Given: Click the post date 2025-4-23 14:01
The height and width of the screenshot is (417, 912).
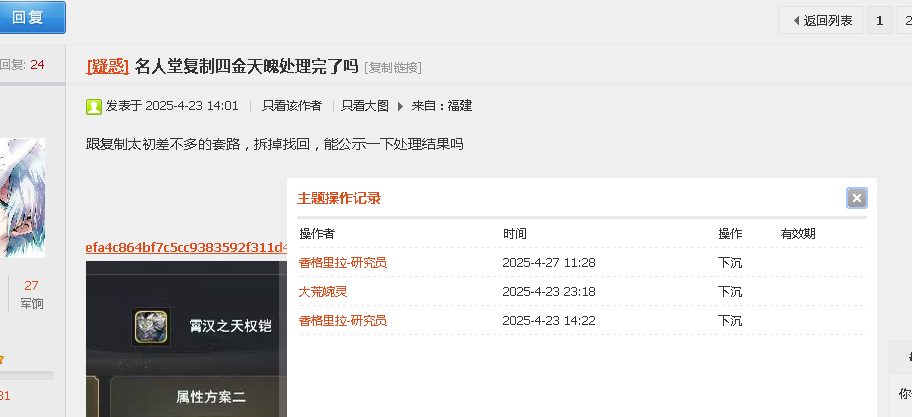Looking at the screenshot, I should coord(192,106).
